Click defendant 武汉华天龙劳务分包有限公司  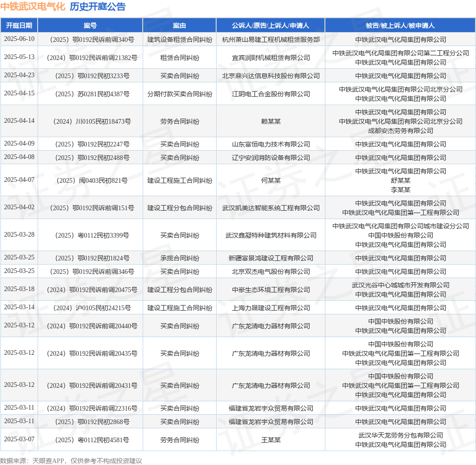(400, 435)
